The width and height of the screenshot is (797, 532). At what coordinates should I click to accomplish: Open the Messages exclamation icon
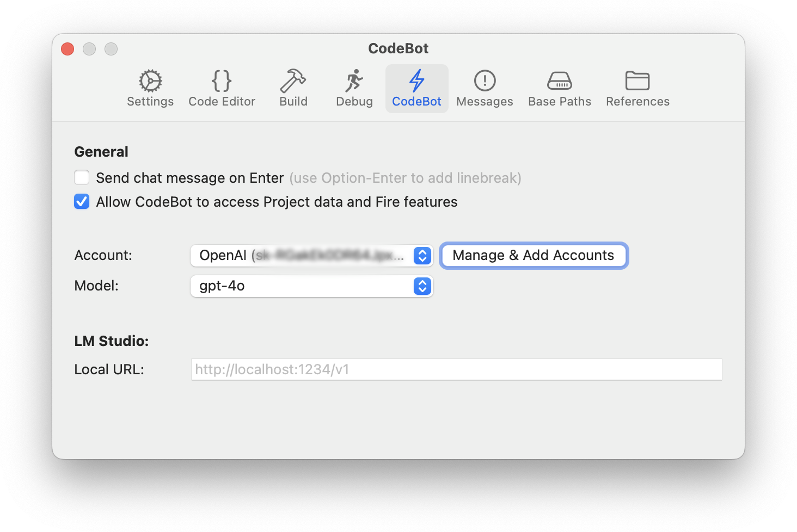click(485, 81)
